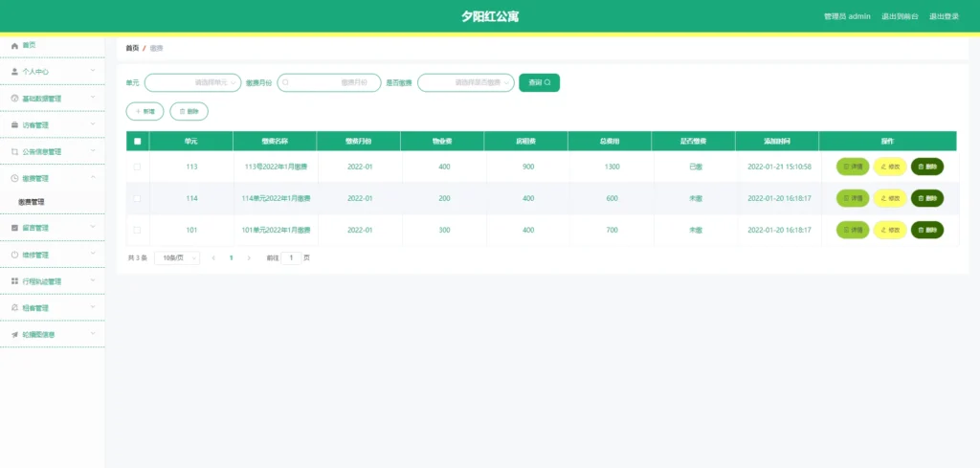Open the 缴费管理 submenu item in sidebar

pos(32,202)
